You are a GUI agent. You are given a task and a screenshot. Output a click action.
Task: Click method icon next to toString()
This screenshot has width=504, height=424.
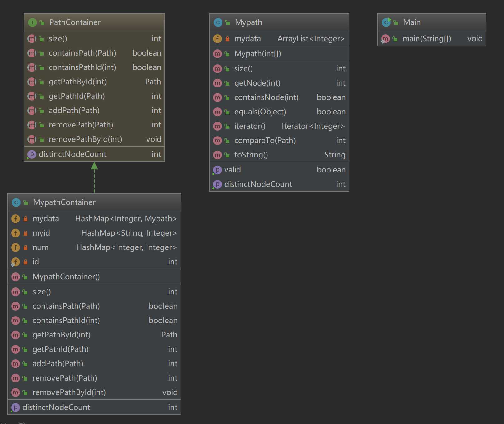point(217,155)
